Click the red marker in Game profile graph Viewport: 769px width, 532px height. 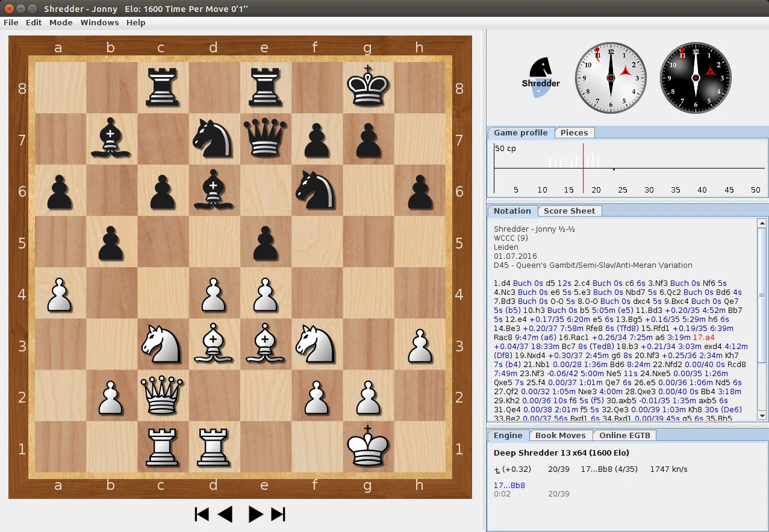click(x=583, y=169)
